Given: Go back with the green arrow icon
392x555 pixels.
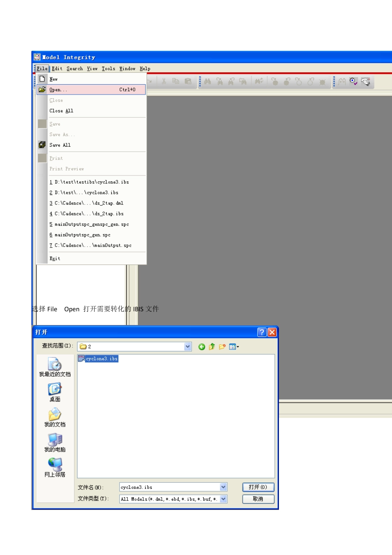Looking at the screenshot, I should 202,347.
